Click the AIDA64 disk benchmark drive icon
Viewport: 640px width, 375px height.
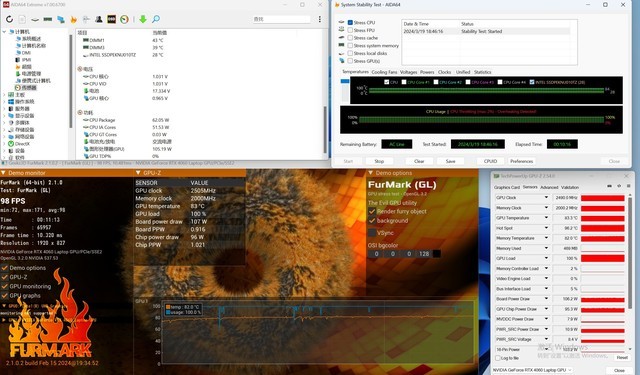(x=35, y=19)
